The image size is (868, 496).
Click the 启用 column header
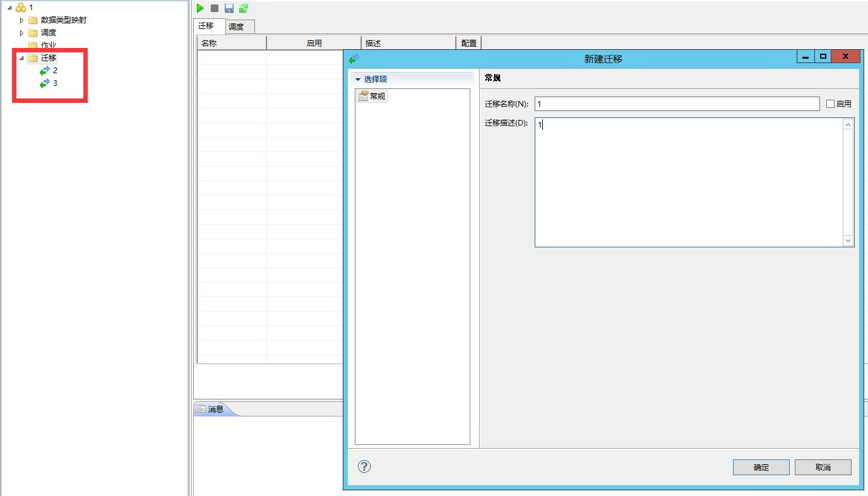click(314, 43)
